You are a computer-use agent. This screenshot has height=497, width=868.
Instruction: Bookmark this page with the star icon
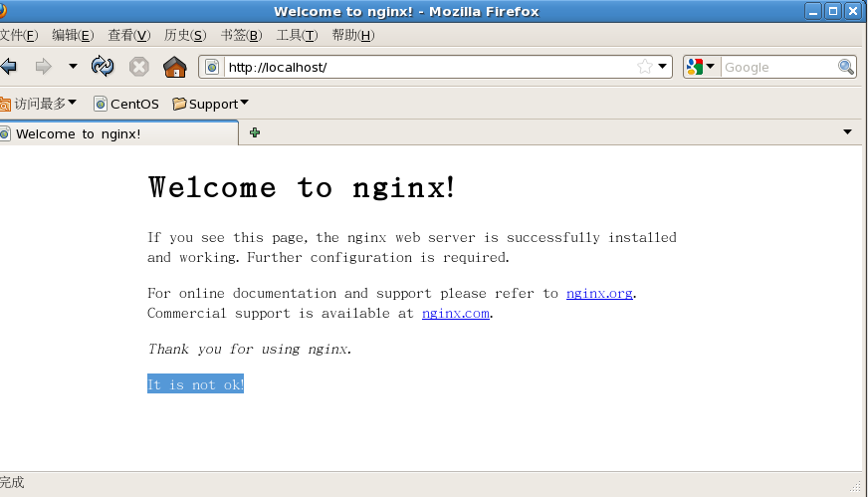[x=644, y=67]
